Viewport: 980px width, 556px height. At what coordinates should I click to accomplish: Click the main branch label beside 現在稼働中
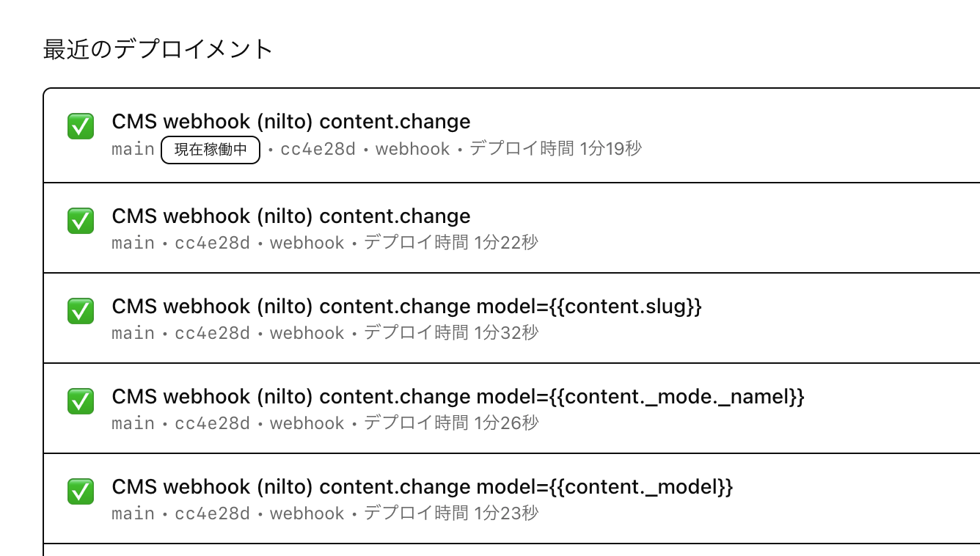coord(133,150)
